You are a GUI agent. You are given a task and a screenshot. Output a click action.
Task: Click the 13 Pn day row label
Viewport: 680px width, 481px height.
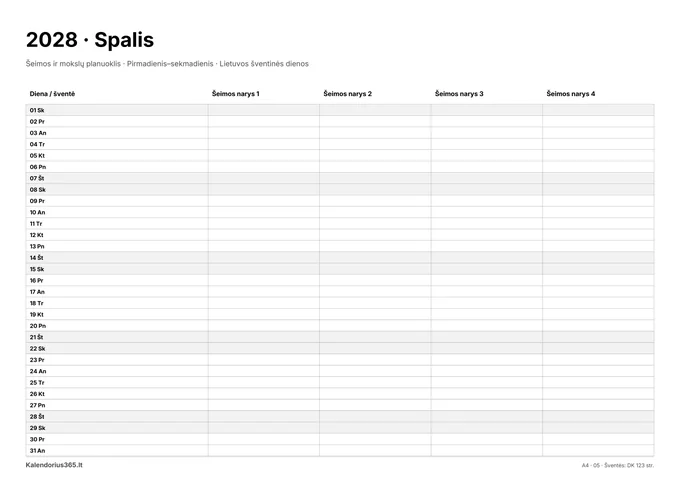tap(37, 246)
